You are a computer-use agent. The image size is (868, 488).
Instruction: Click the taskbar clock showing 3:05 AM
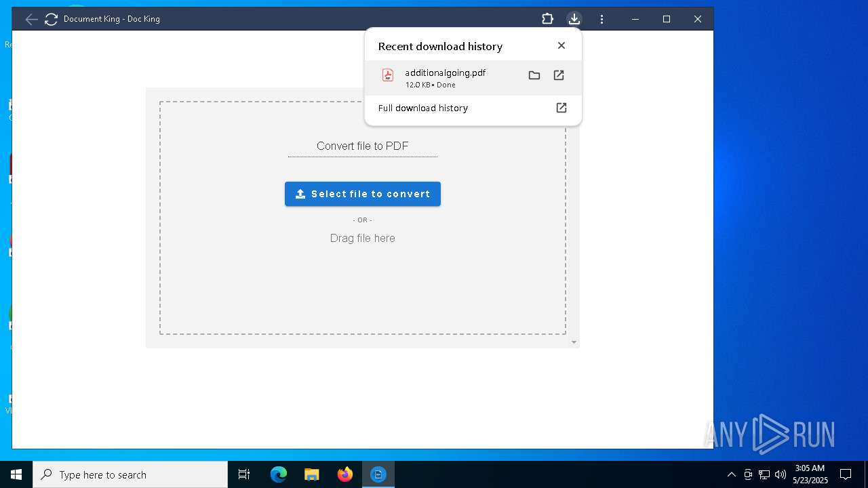[x=810, y=474]
